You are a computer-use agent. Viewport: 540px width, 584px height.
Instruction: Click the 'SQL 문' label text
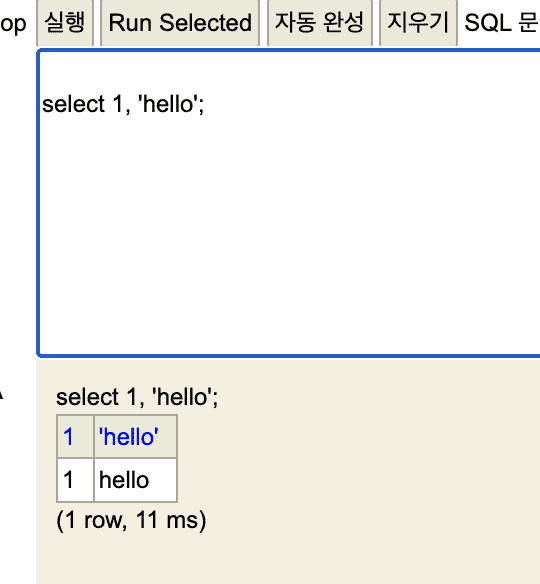(x=501, y=23)
